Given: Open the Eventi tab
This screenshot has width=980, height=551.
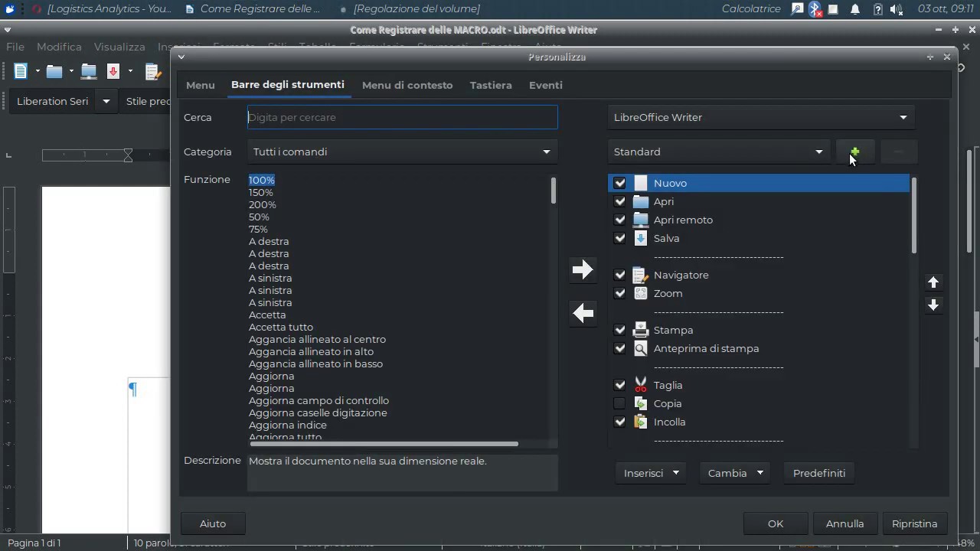Looking at the screenshot, I should [546, 85].
